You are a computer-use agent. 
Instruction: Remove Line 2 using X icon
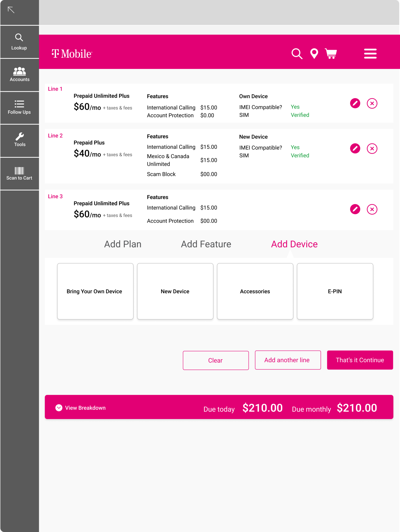click(372, 149)
